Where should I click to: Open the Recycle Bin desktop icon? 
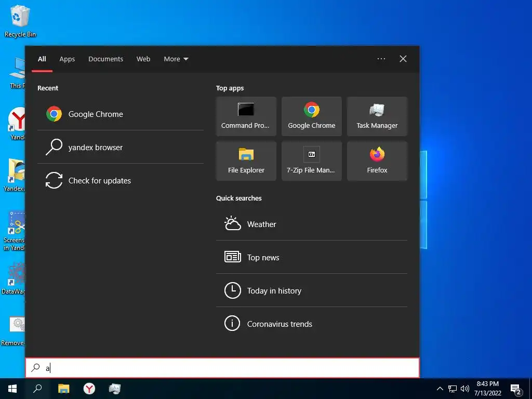click(x=20, y=21)
